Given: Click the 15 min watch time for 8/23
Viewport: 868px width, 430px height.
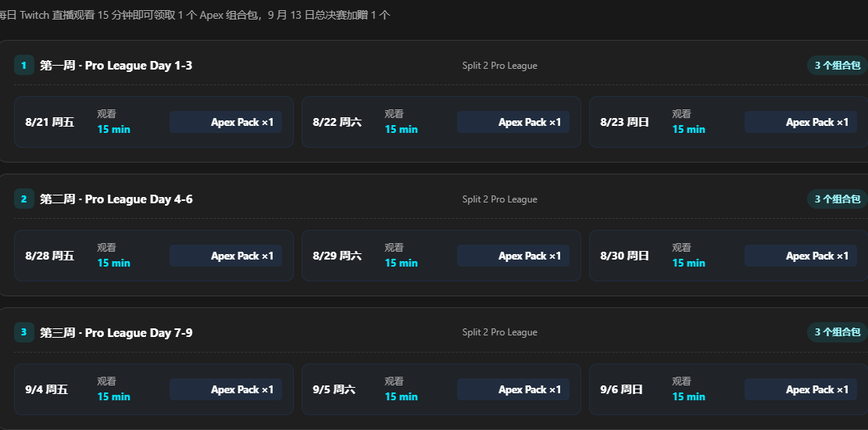Looking at the screenshot, I should pyautogui.click(x=688, y=129).
